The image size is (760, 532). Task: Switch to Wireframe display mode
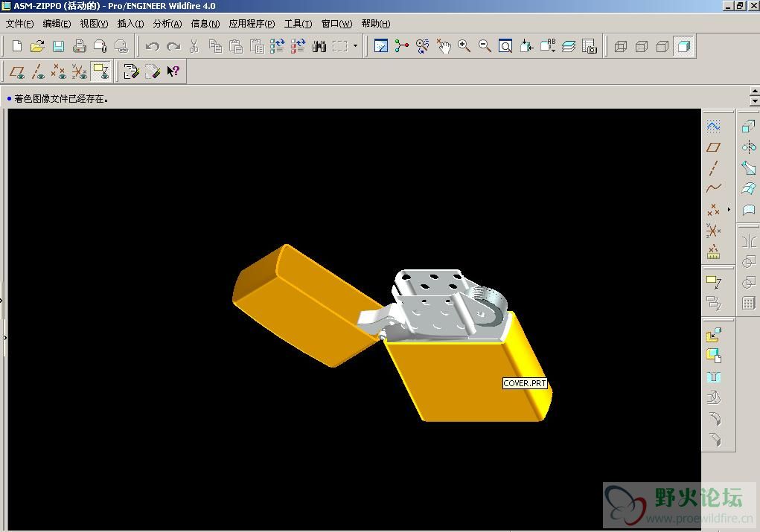point(621,46)
